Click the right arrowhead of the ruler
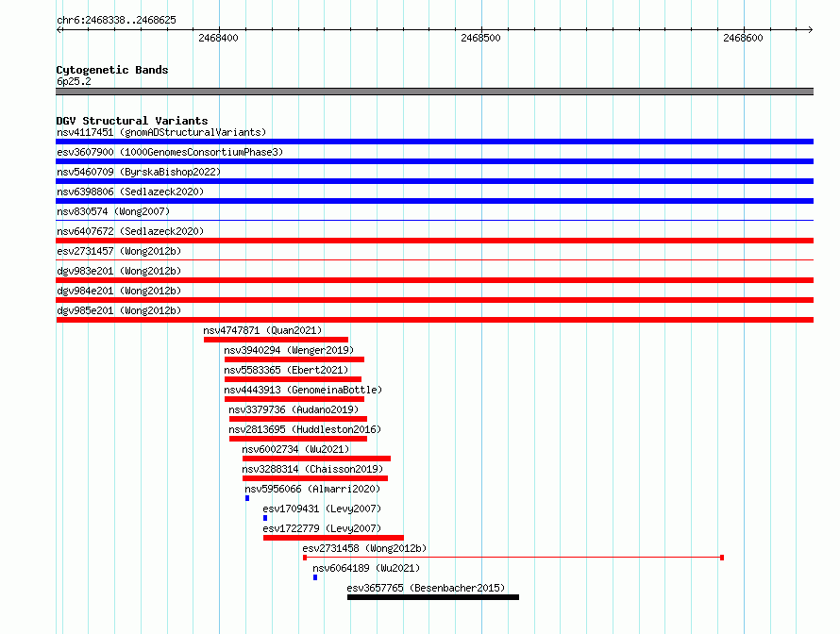Screen dimensions: 840x634 pos(811,30)
